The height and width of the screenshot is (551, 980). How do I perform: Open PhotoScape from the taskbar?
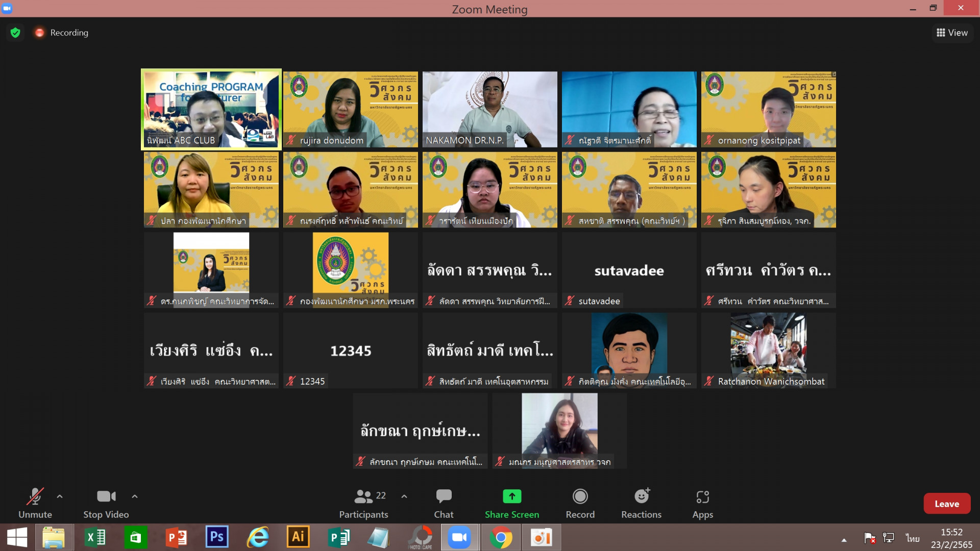tap(421, 538)
